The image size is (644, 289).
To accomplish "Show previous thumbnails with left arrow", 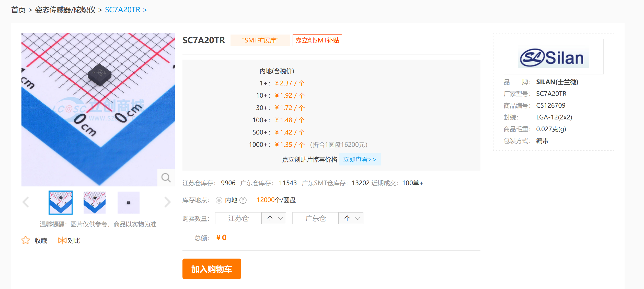I will (x=26, y=202).
